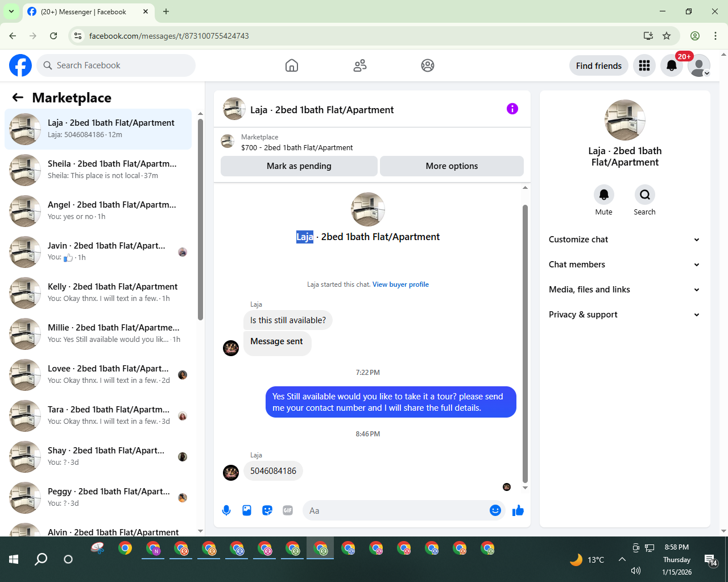
Task: Open View buyer profile link
Action: (x=400, y=284)
